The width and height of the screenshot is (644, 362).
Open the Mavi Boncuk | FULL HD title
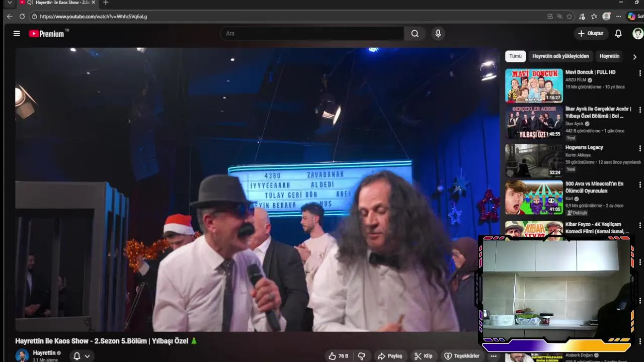590,72
